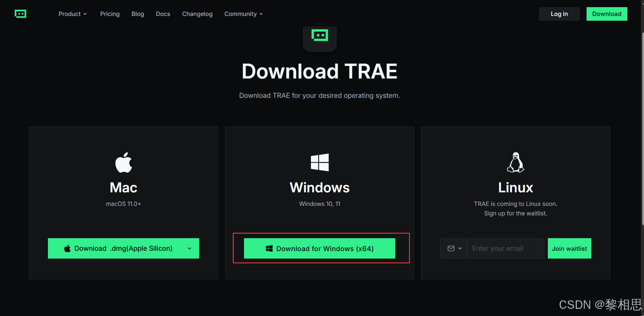
Task: Click the macOS 11.0+ text
Action: (123, 204)
